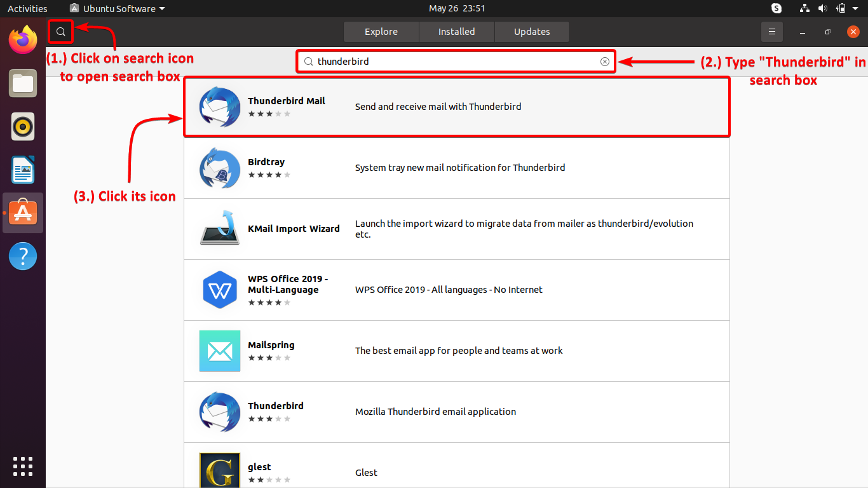Select the Mailspring app icon
This screenshot has height=488, width=868.
(x=219, y=351)
